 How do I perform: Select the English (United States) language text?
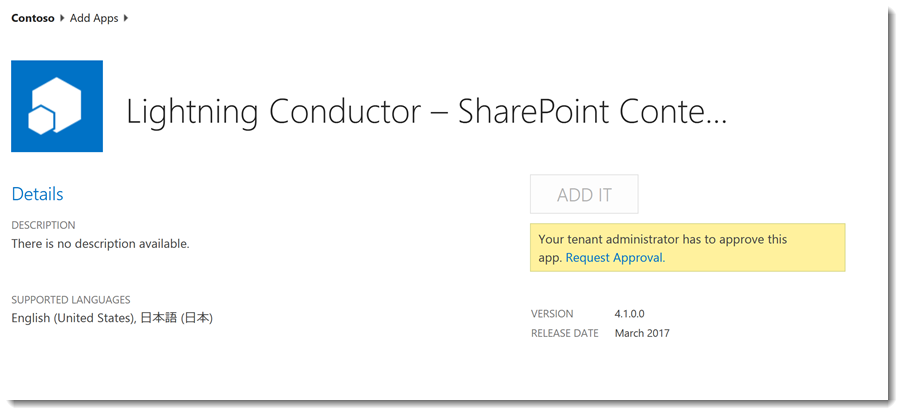(x=73, y=318)
